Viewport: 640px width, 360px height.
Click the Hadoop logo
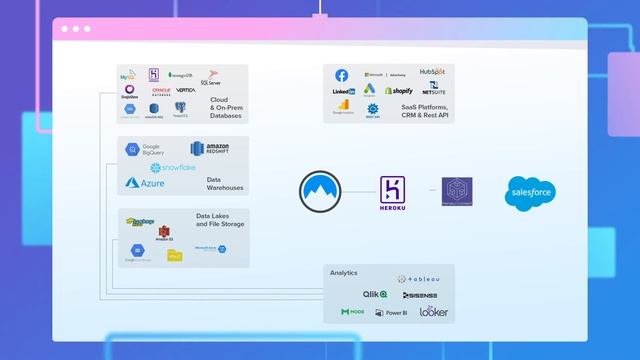[x=140, y=222]
